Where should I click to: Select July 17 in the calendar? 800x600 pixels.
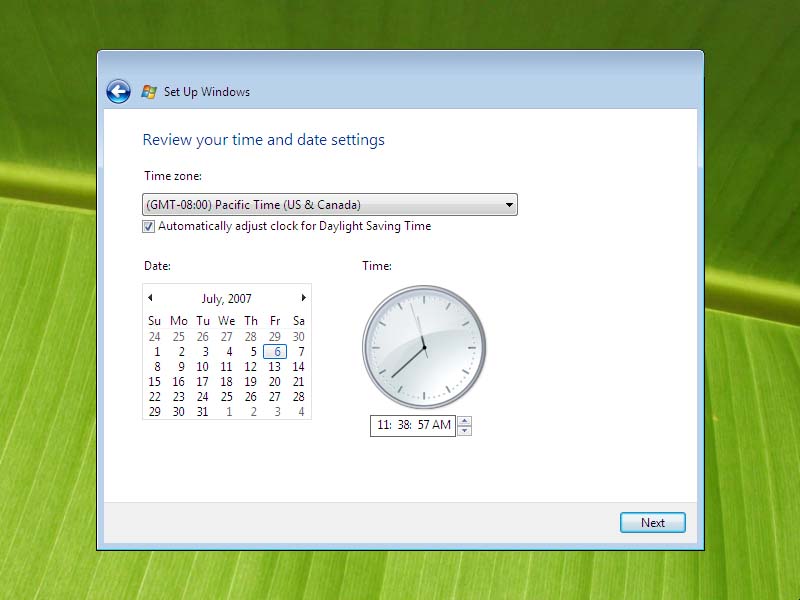pyautogui.click(x=203, y=382)
